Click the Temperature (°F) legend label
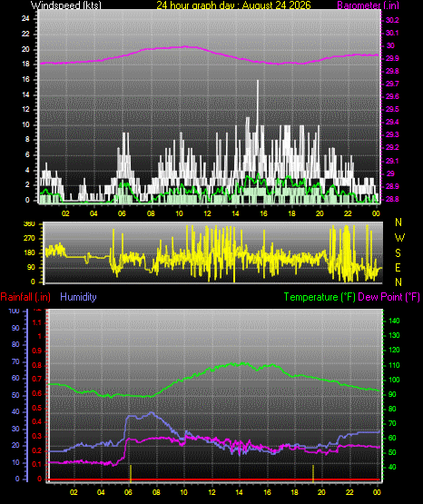The image size is (423, 504). 320,297
